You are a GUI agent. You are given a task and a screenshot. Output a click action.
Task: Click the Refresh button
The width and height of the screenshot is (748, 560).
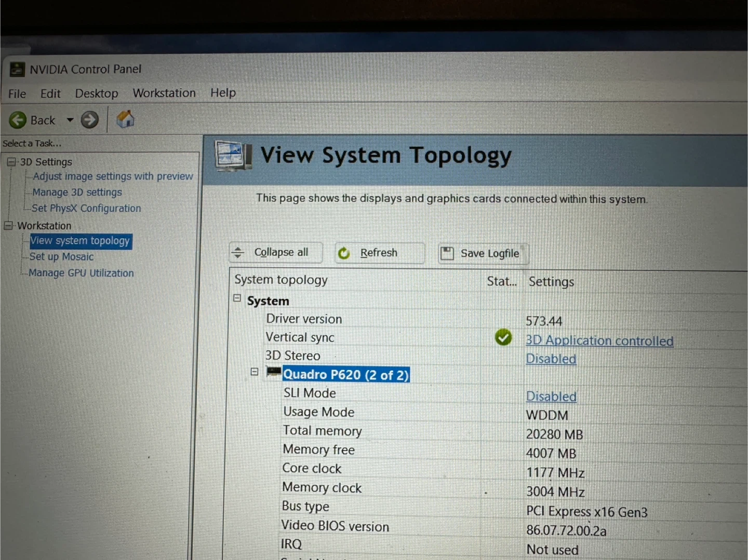(x=379, y=253)
